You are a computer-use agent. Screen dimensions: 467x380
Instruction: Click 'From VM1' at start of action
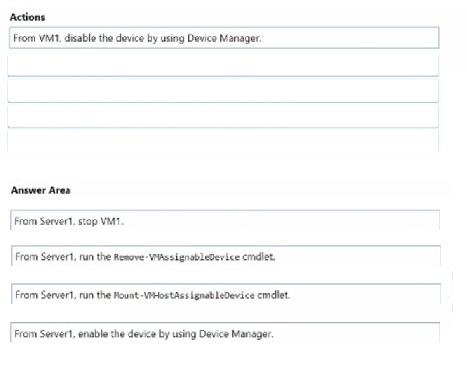[37, 38]
